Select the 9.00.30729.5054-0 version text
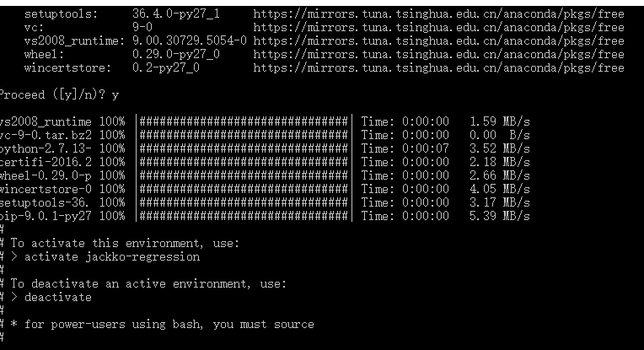The height and width of the screenshot is (350, 644). click(189, 41)
